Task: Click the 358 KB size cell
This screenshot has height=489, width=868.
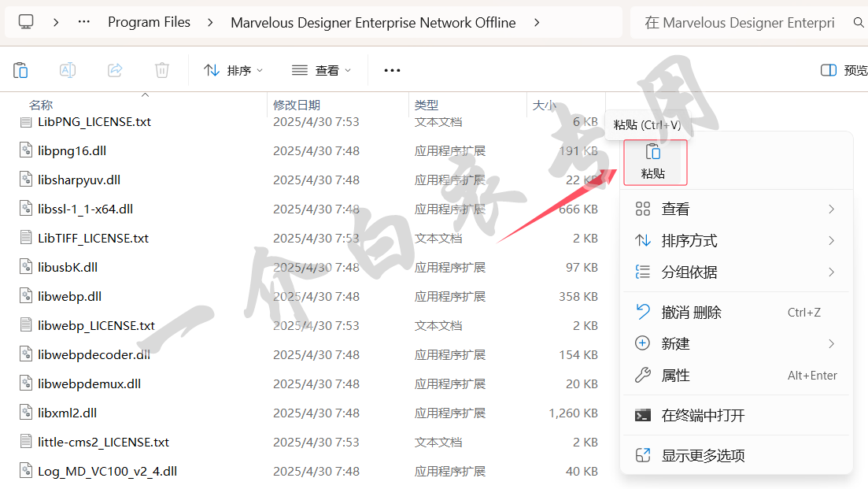Action: (x=578, y=297)
